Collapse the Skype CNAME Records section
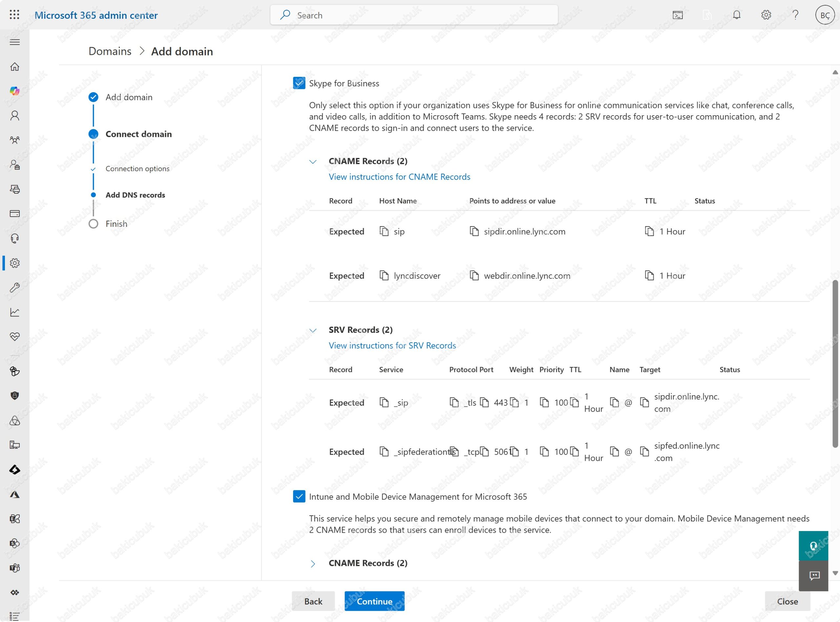Screen dimensions: 840x622 click(x=313, y=161)
